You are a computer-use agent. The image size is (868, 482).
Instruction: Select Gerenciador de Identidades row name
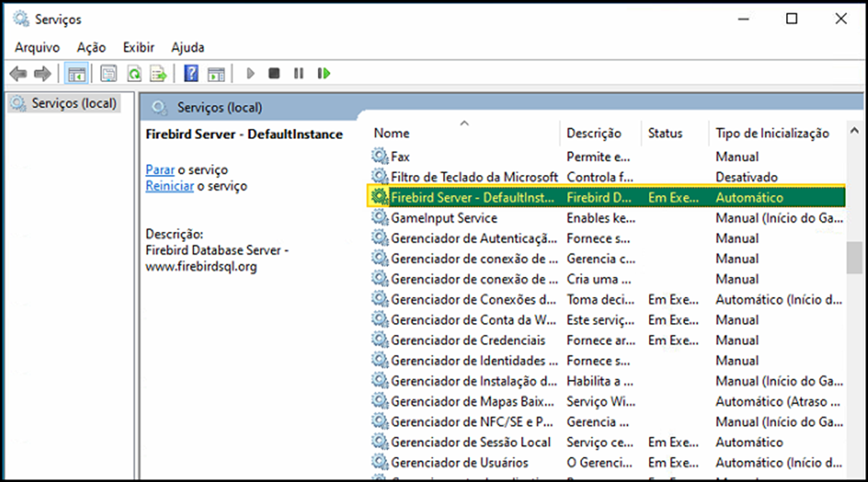click(474, 361)
